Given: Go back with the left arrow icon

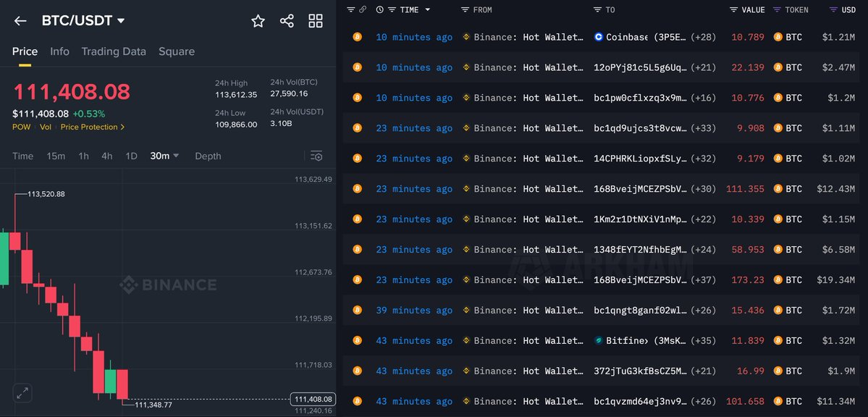Looking at the screenshot, I should 20,21.
